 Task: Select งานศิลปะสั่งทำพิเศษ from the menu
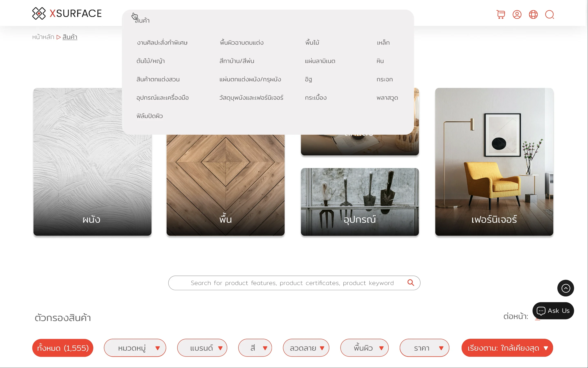pyautogui.click(x=162, y=43)
